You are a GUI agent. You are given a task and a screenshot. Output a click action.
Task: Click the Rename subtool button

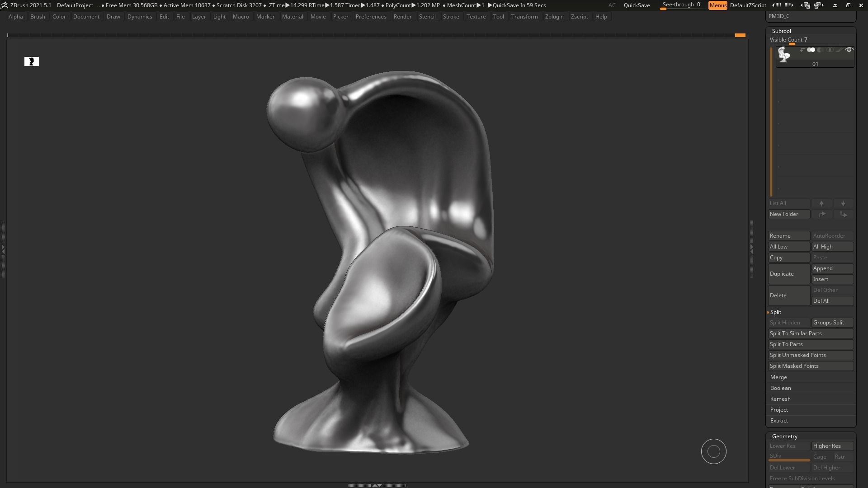point(789,236)
